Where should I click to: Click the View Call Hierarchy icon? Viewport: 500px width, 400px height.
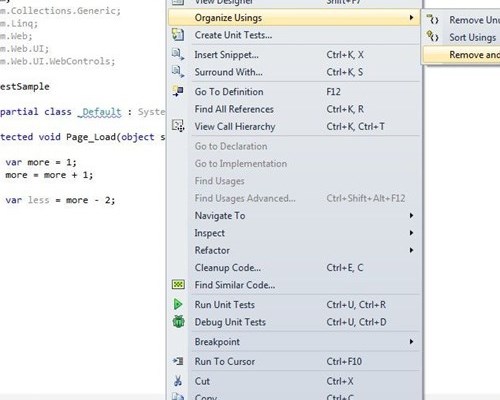pos(178,126)
